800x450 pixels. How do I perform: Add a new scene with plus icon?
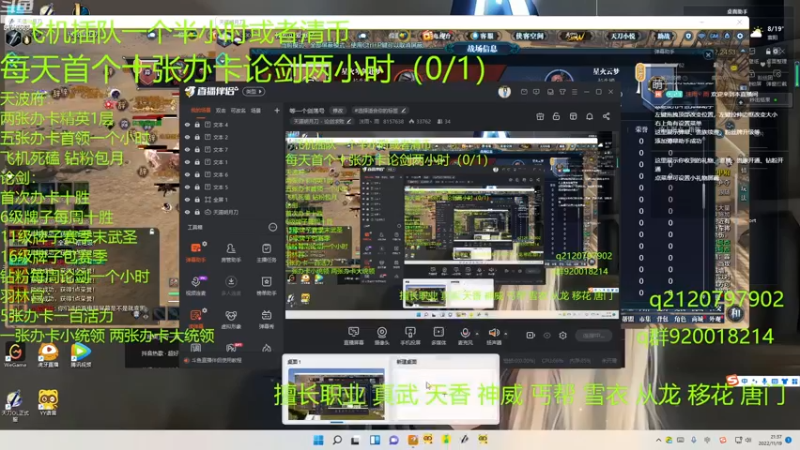point(277,110)
